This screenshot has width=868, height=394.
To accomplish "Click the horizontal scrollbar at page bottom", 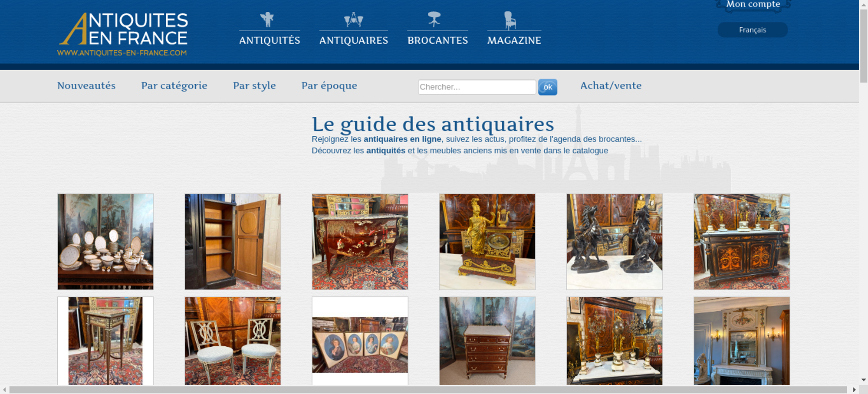I will 427,390.
